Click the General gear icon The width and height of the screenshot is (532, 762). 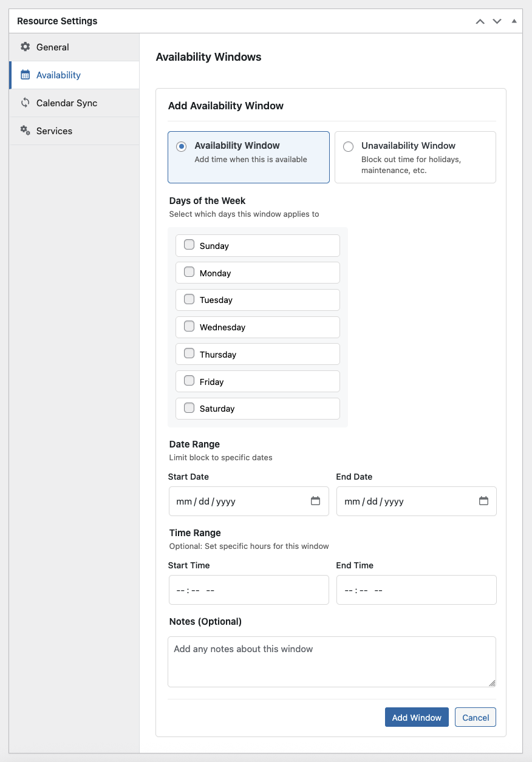[x=25, y=47]
